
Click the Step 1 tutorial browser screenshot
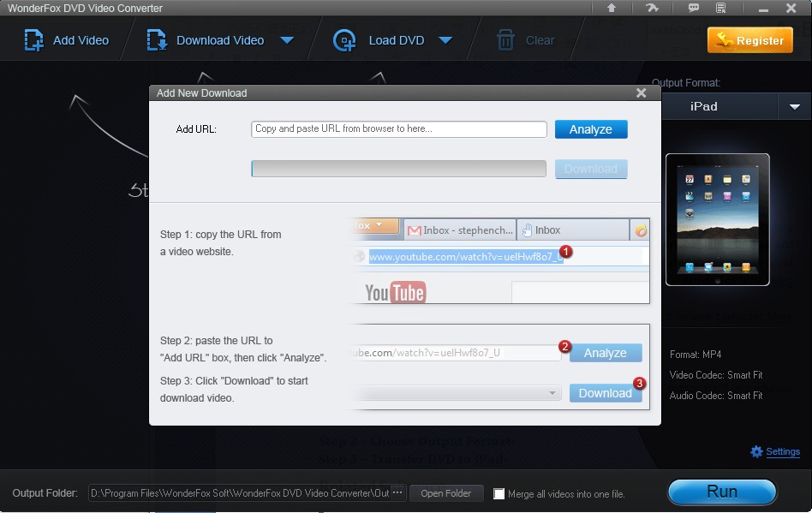499,261
